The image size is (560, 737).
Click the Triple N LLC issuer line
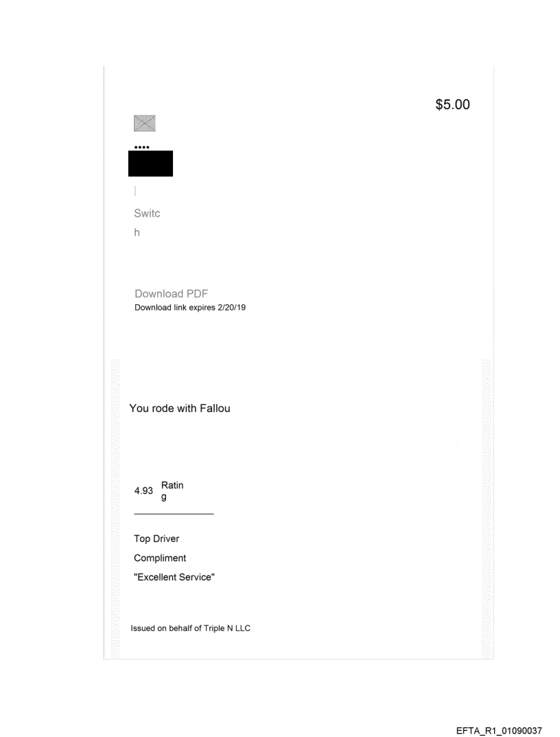point(191,628)
